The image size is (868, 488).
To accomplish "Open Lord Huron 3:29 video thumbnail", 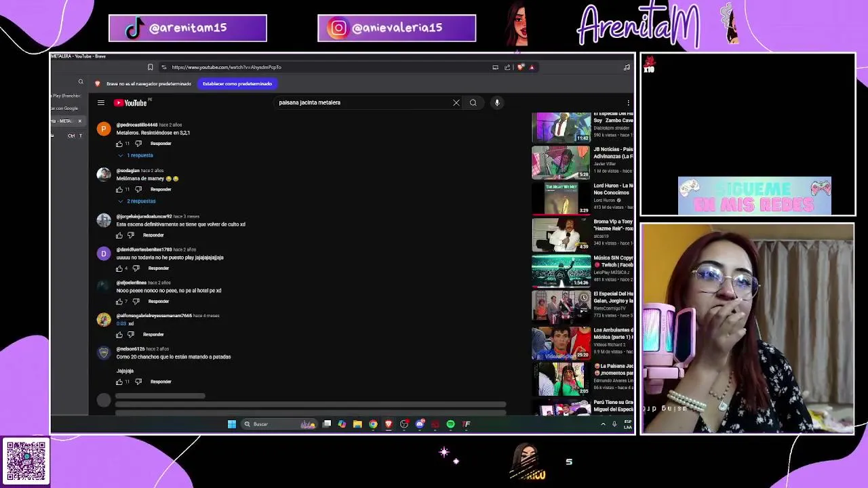I will click(x=561, y=198).
